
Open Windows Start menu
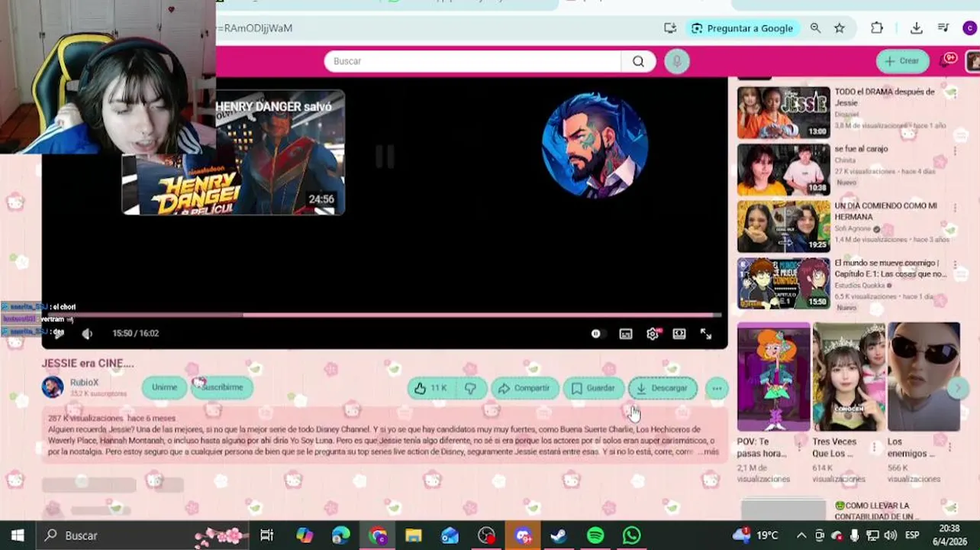(17, 535)
